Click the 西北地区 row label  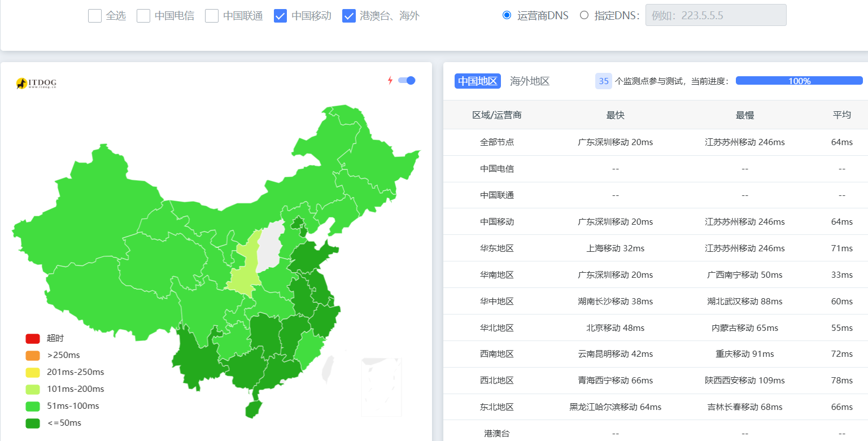[x=497, y=381]
